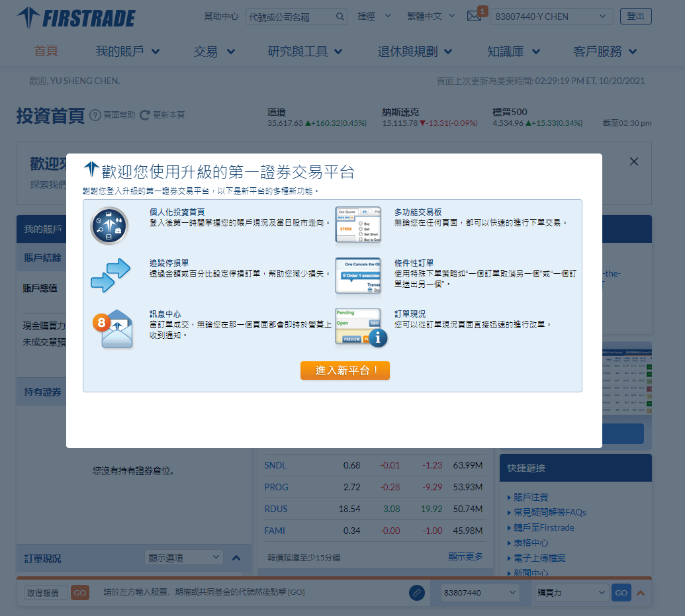This screenshot has height=616, width=685.
Task: Click the 登出 logout button
Action: click(635, 16)
